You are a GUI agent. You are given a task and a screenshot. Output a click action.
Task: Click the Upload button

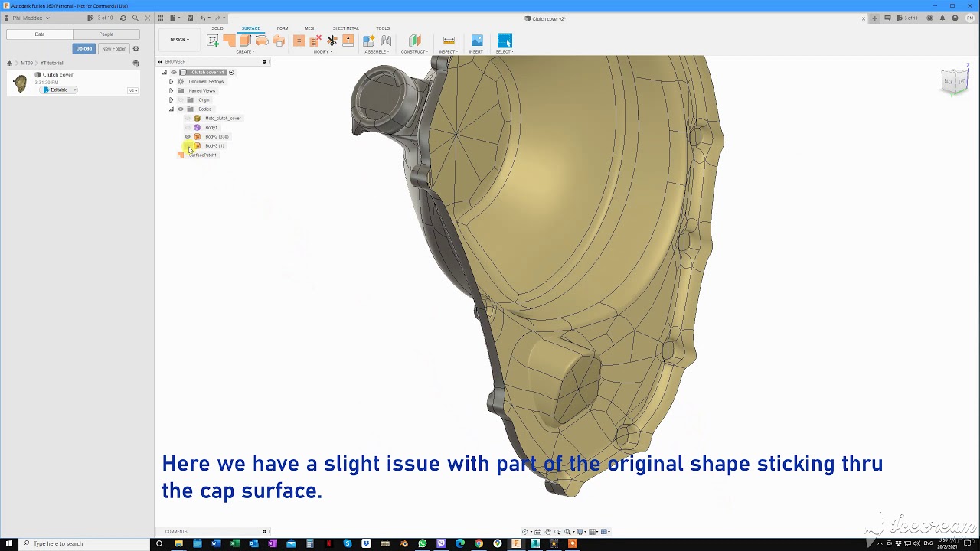pyautogui.click(x=84, y=48)
